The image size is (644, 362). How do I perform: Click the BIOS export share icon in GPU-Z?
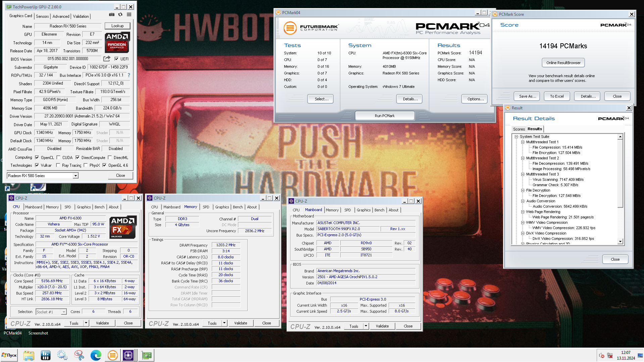pyautogui.click(x=107, y=59)
